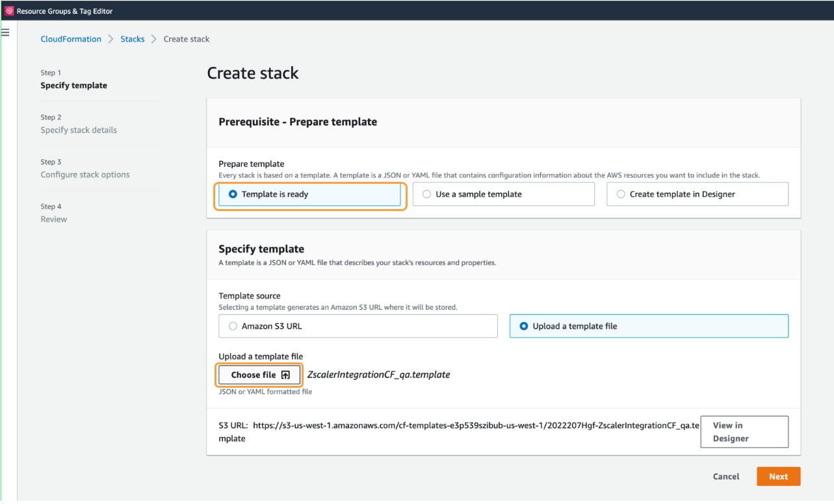Open Step 2 Specify stack details
834x504 pixels.
point(79,130)
